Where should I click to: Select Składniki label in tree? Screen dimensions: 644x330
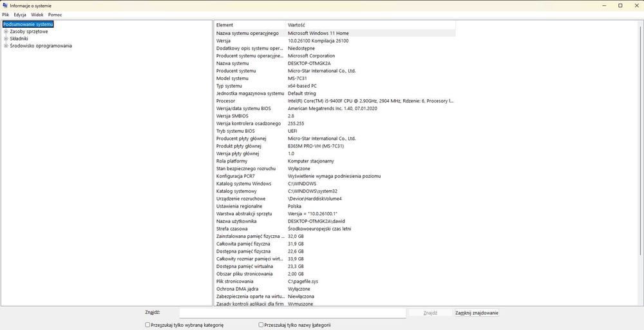[19, 39]
